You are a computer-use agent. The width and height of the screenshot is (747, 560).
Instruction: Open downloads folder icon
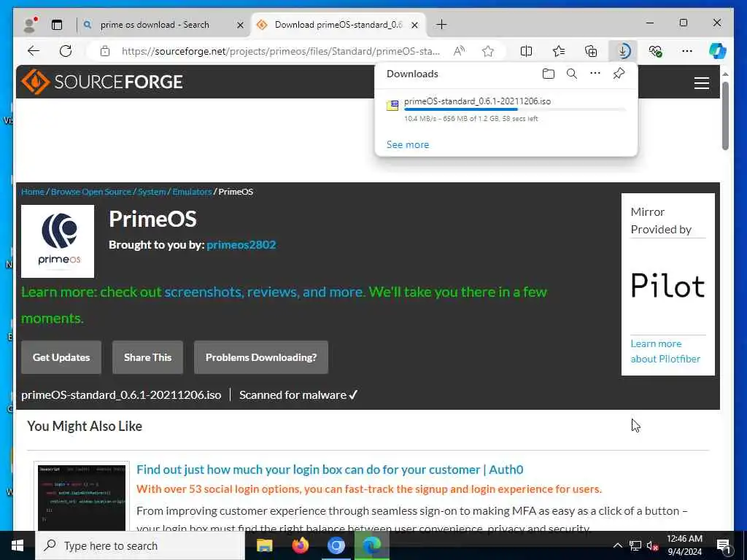[549, 74]
